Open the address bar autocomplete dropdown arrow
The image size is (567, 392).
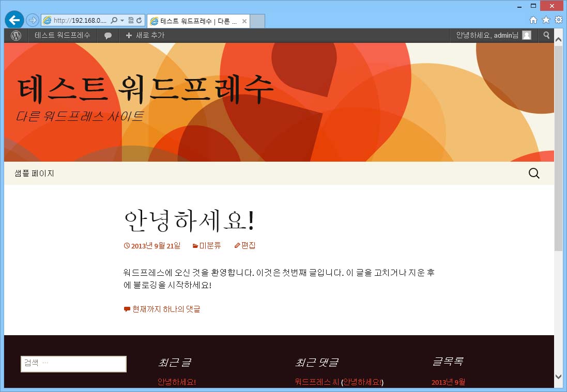pyautogui.click(x=122, y=20)
